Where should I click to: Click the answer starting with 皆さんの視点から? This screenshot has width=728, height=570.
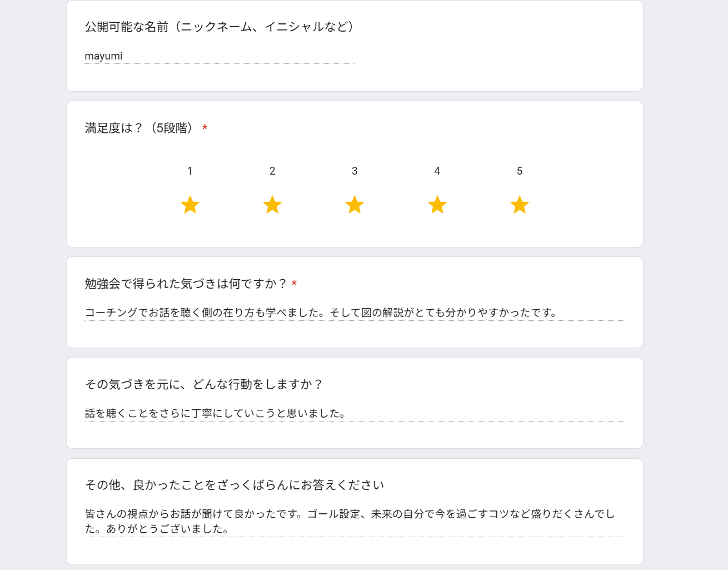tap(355, 521)
